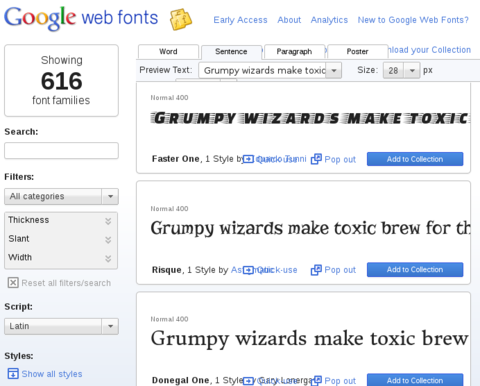The width and height of the screenshot is (480, 386).
Task: Click the download your Collection link
Action: pyautogui.click(x=429, y=50)
